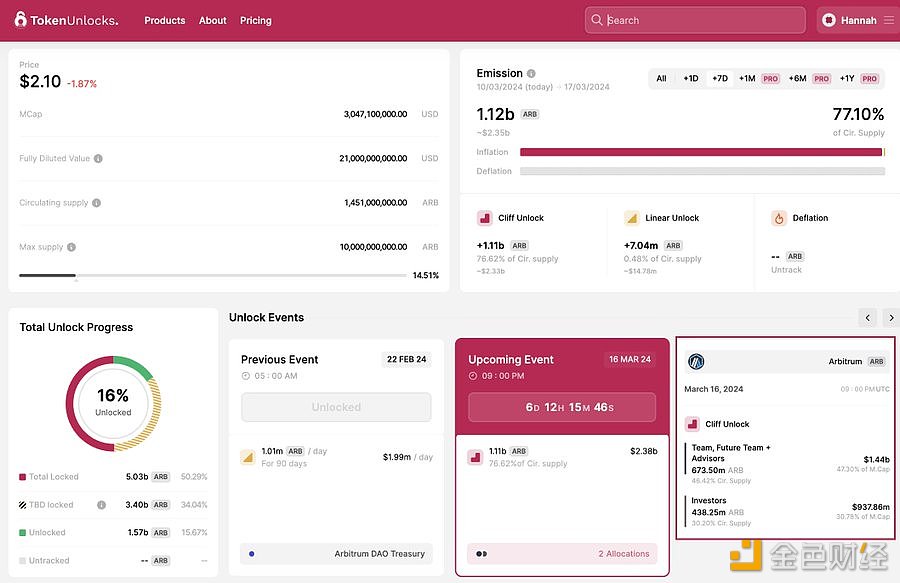This screenshot has width=900, height=583.
Task: Select the +1M PRO emission range
Action: point(759,79)
